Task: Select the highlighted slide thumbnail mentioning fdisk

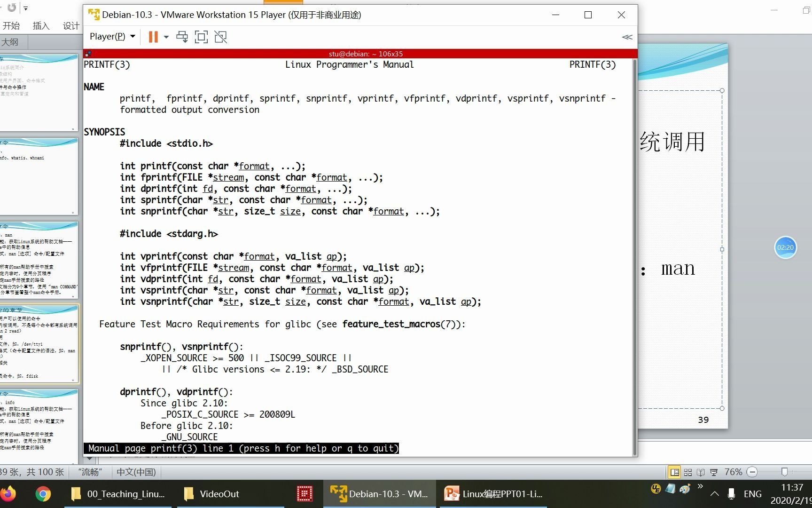Action: [39, 344]
